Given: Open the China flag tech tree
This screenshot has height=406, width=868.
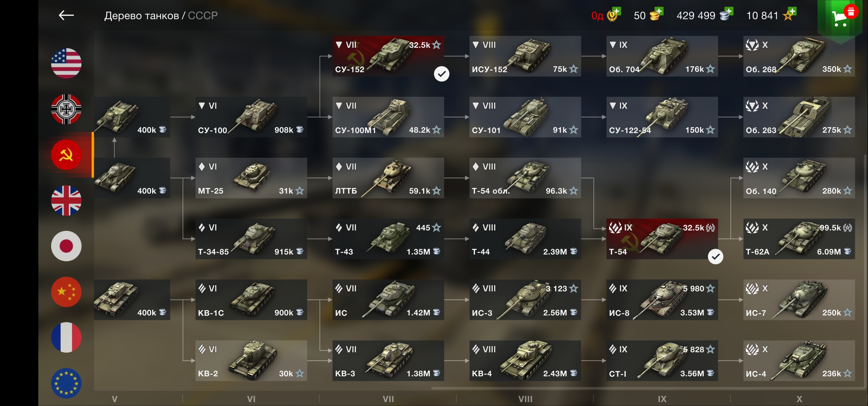Looking at the screenshot, I should [x=66, y=292].
